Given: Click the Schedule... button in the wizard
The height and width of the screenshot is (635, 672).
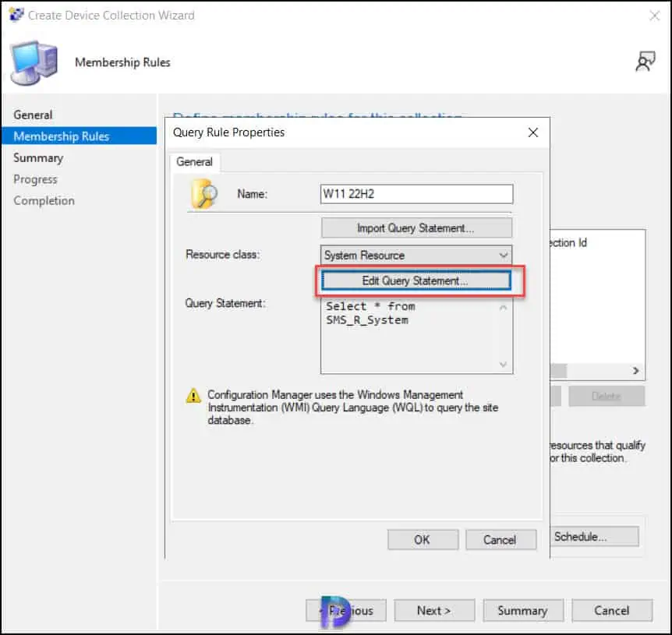Looking at the screenshot, I should pos(594,537).
